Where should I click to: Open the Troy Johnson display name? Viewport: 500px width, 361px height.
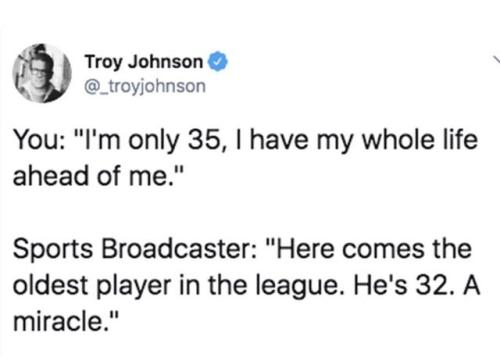(144, 62)
